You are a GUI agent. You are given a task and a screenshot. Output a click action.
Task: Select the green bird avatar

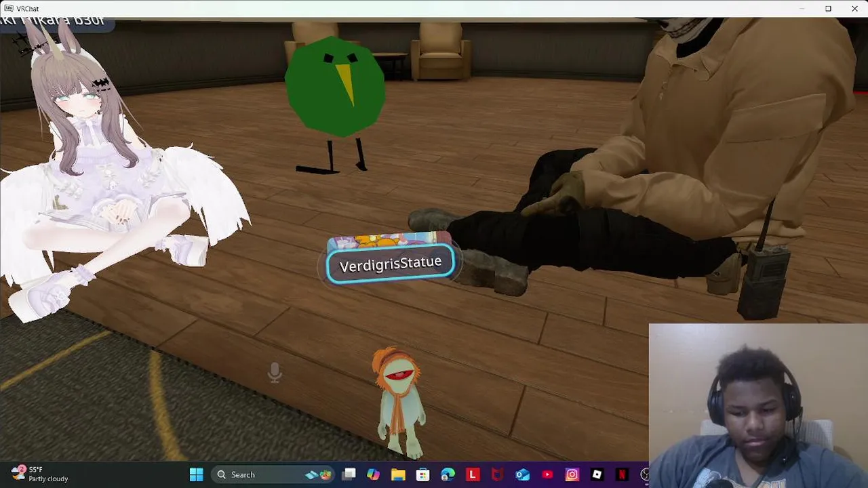pos(335,105)
